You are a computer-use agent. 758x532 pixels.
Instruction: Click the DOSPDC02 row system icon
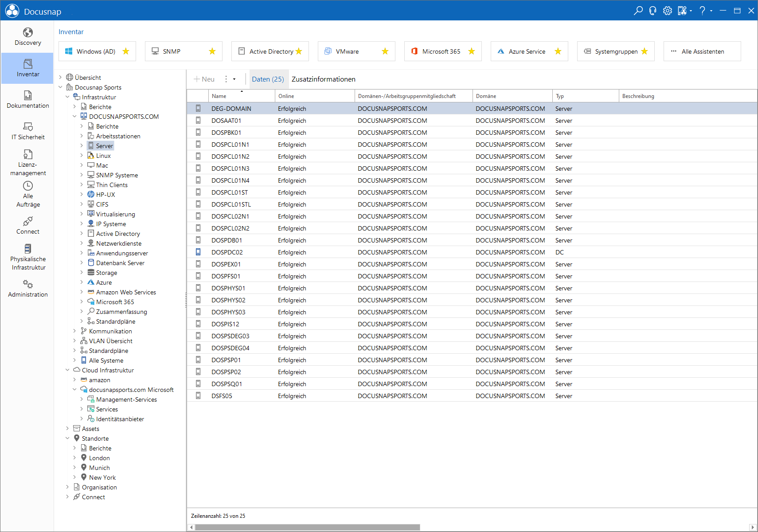click(x=198, y=252)
